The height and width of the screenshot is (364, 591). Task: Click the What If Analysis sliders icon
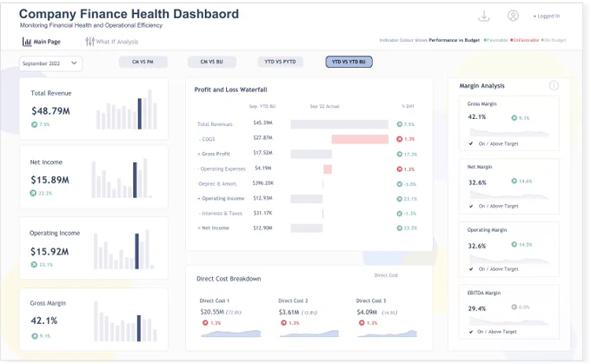[x=90, y=42]
